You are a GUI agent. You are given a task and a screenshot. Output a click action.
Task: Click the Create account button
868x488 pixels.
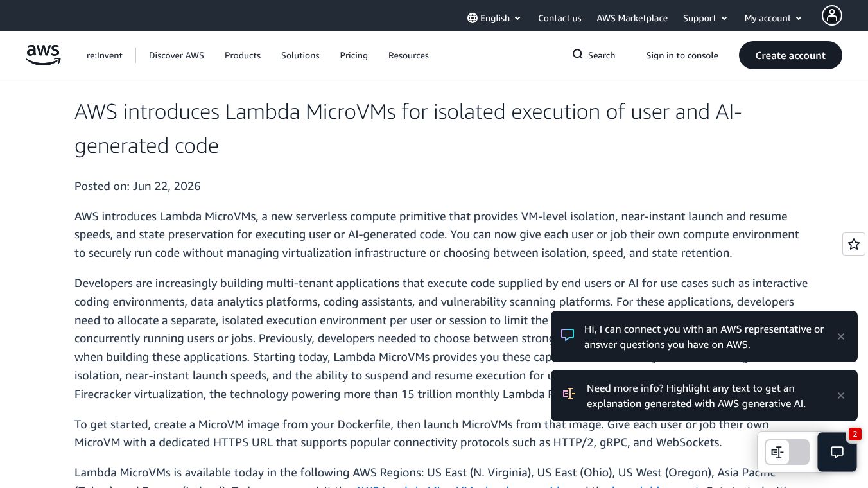[790, 55]
